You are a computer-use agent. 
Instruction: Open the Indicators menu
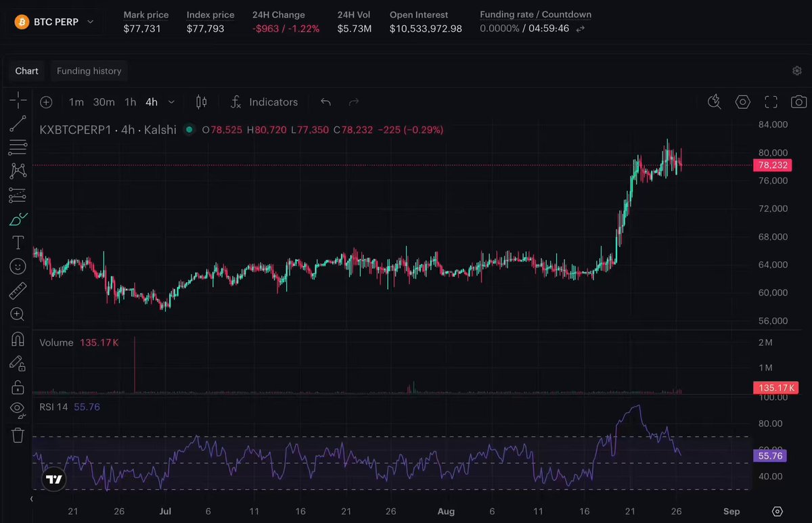click(264, 102)
